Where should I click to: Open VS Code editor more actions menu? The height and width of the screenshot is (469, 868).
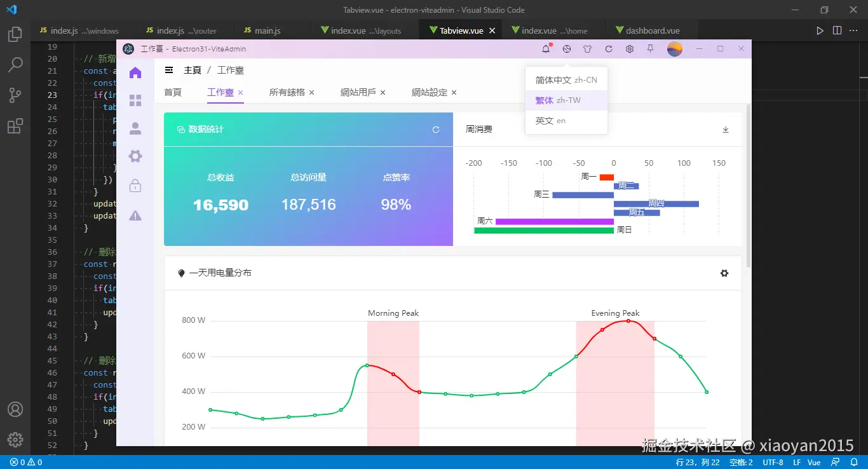tap(853, 31)
